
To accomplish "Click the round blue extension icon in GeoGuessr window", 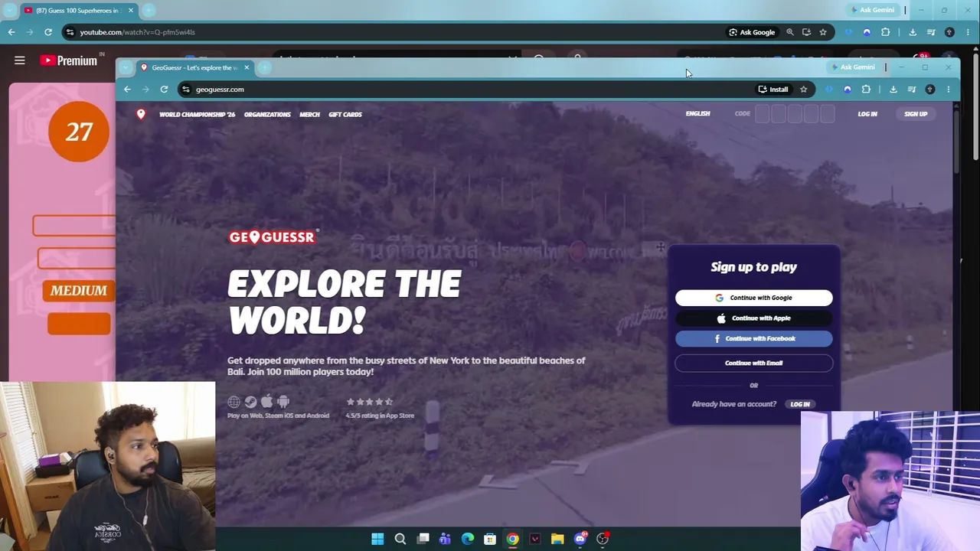I will [848, 90].
